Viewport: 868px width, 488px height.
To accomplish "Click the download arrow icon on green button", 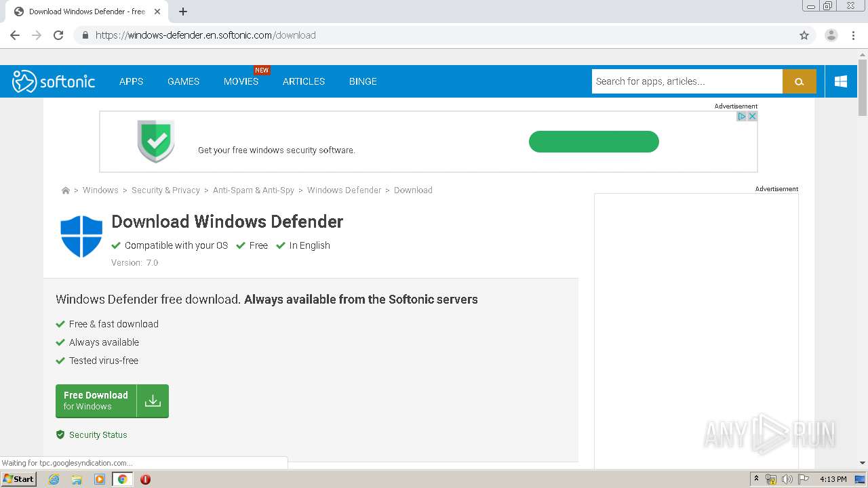I will pos(153,401).
